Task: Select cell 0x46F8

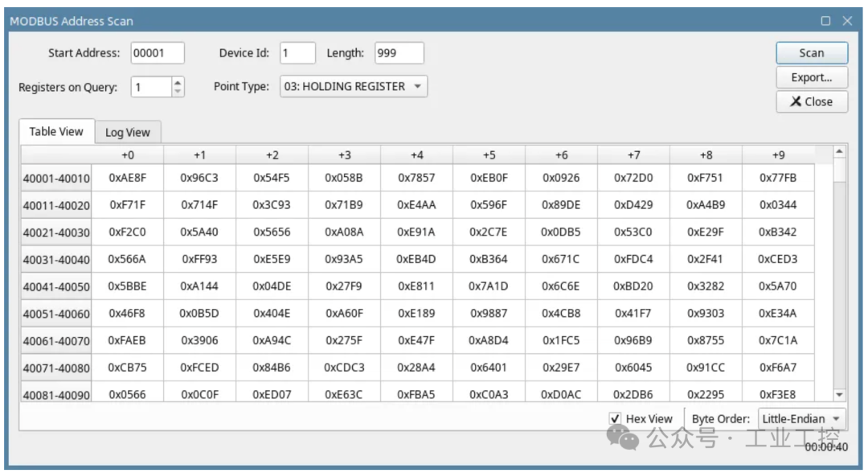Action: tap(127, 314)
